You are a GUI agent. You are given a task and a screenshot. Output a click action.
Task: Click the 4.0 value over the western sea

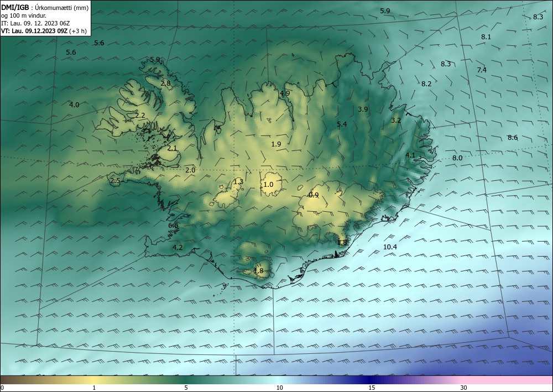coord(74,104)
